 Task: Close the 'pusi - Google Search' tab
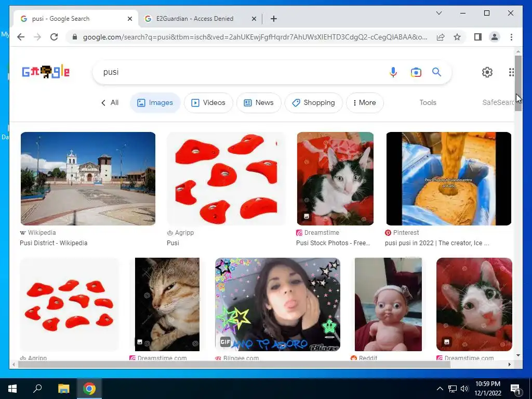click(129, 19)
